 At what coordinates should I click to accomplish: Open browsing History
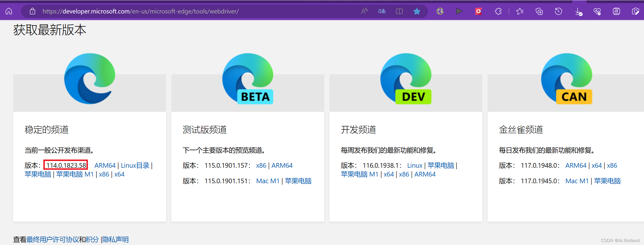pyautogui.click(x=558, y=11)
